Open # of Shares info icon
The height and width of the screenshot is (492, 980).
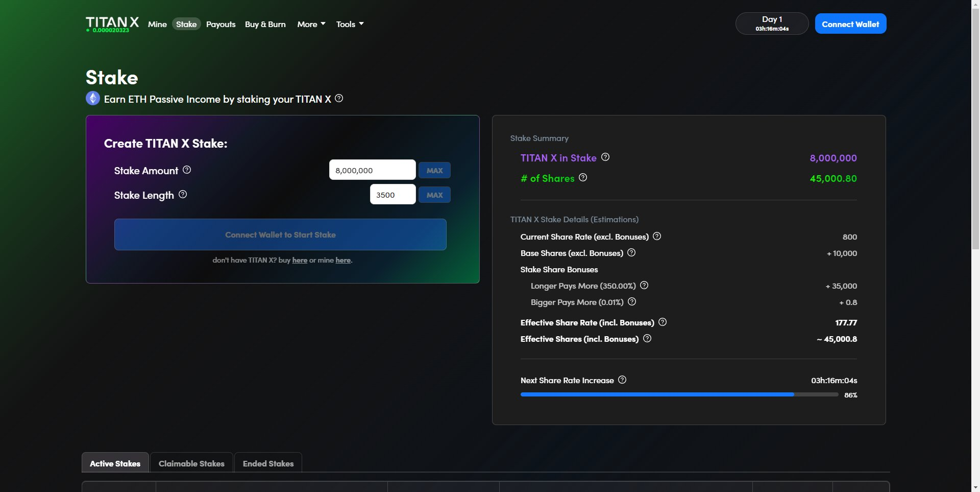click(583, 177)
